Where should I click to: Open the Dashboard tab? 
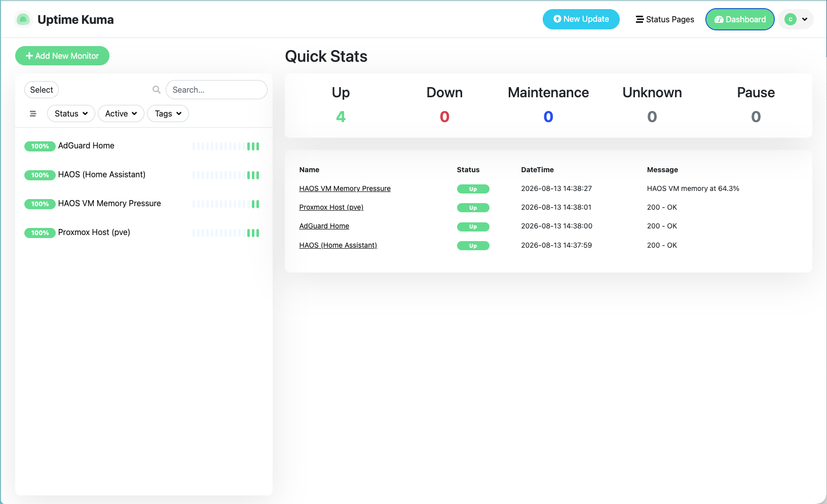740,19
